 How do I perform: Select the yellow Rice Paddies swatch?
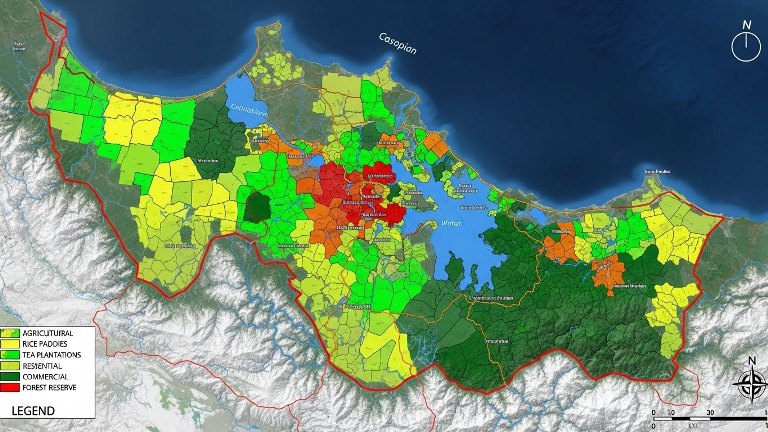pyautogui.click(x=11, y=344)
